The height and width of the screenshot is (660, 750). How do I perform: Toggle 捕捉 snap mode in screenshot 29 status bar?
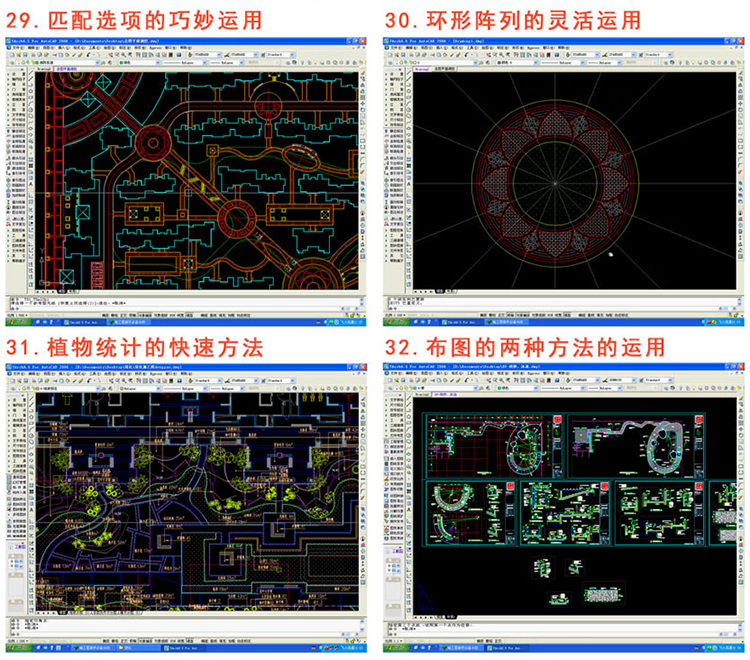coord(105,315)
